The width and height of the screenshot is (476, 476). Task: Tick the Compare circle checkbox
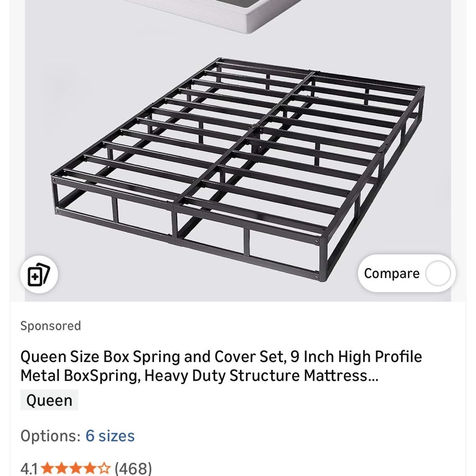[438, 274]
